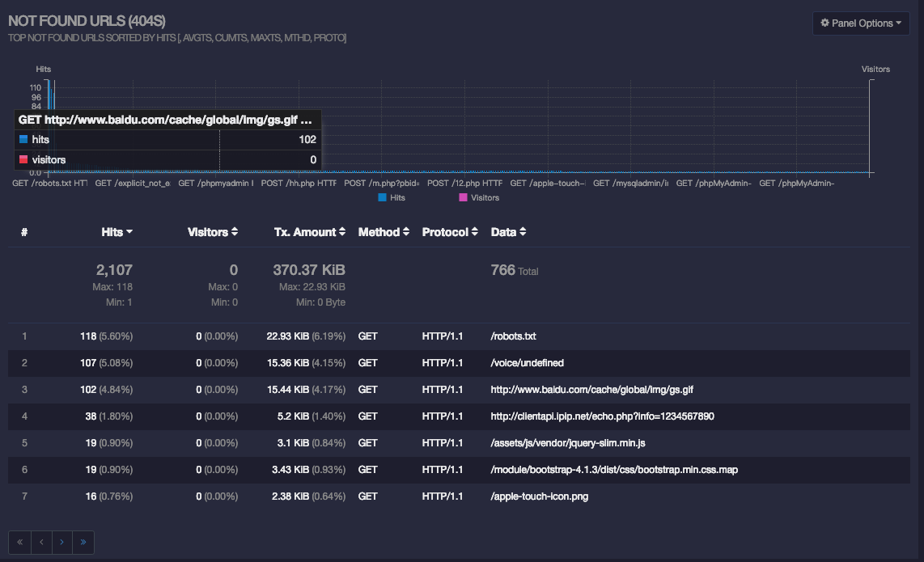Advance to next page with right-arrow icon

[62, 542]
